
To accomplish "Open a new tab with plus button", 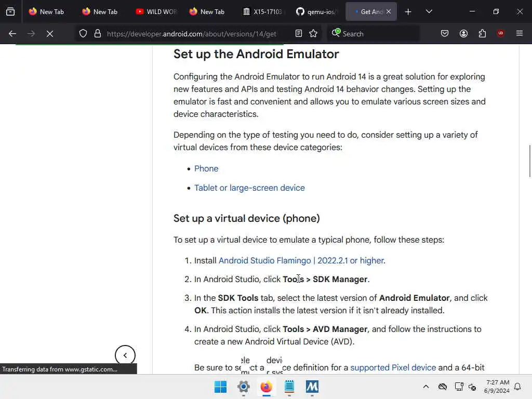I will (408, 12).
